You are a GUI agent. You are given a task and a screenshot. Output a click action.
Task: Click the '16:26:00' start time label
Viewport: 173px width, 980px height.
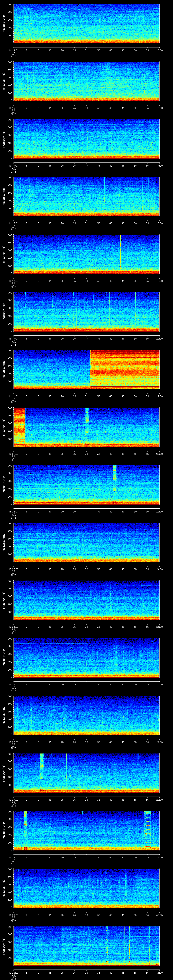(13, 742)
